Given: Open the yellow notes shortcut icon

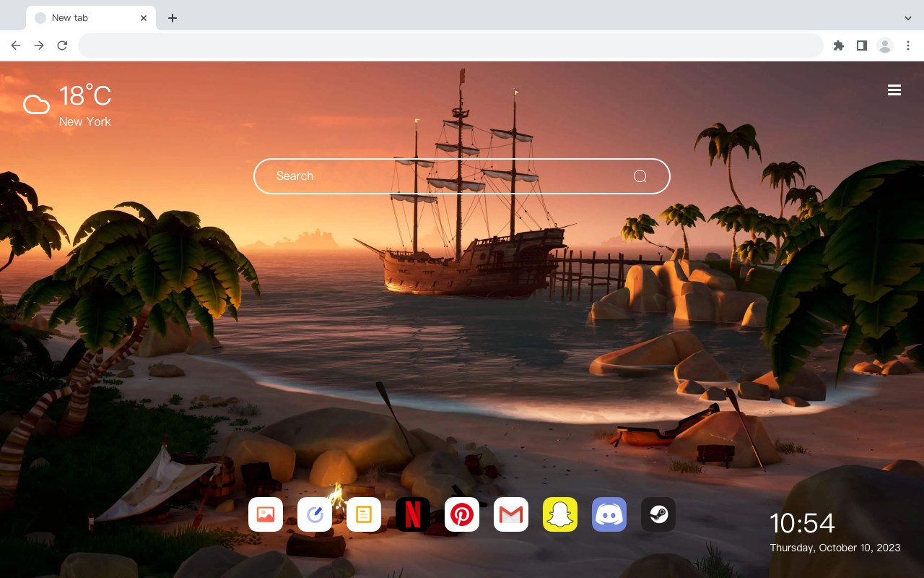Looking at the screenshot, I should 364,514.
